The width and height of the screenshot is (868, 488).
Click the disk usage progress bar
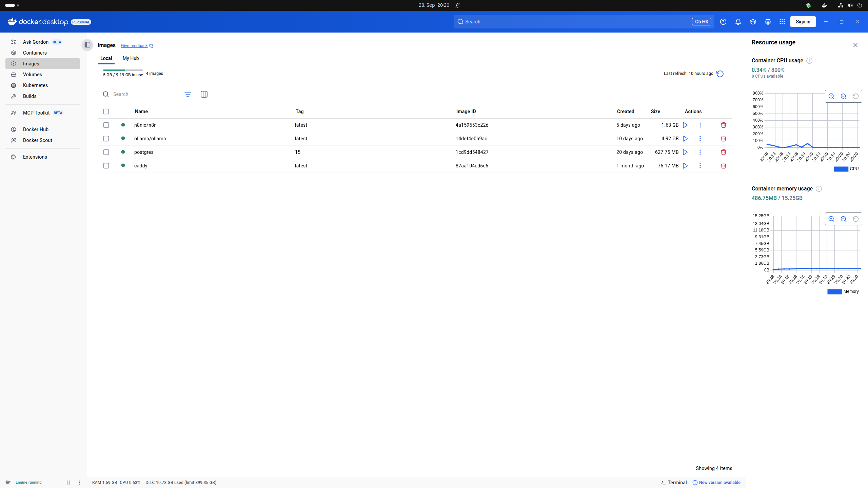pyautogui.click(x=123, y=70)
